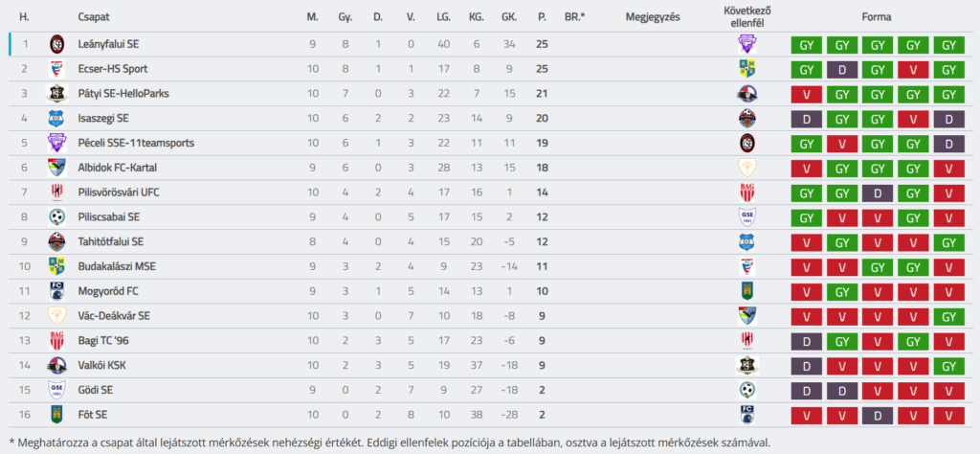This screenshot has width=980, height=454.
Task: Click the 'GK.' goal difference column header
Action: coord(509,17)
